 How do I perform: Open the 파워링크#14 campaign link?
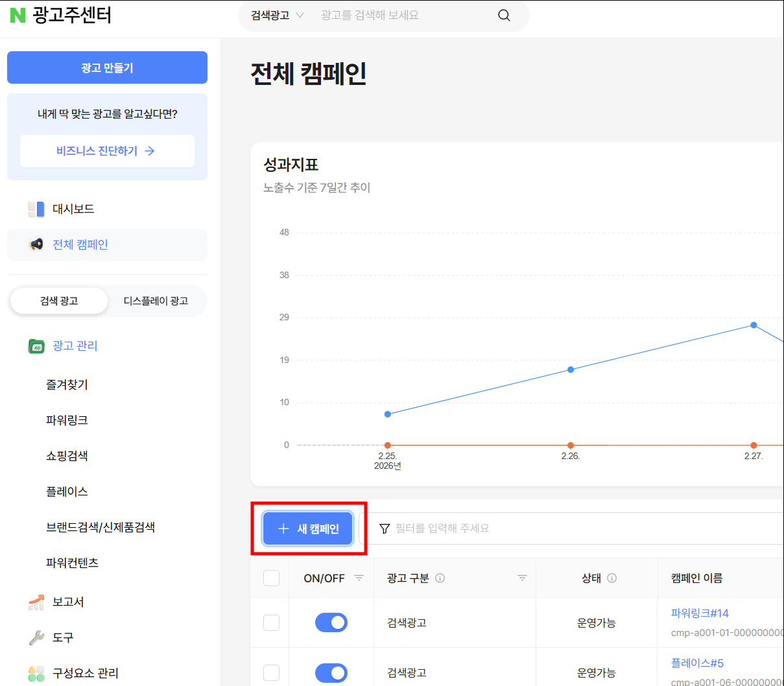[700, 613]
